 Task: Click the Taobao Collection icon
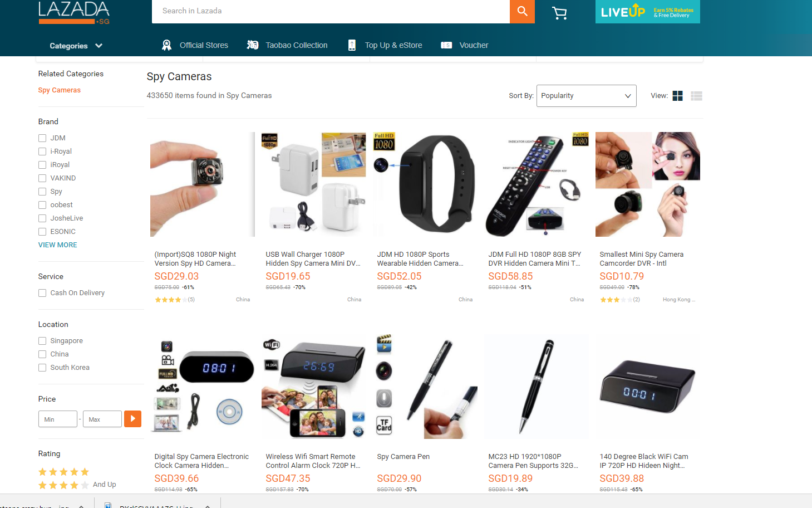253,45
